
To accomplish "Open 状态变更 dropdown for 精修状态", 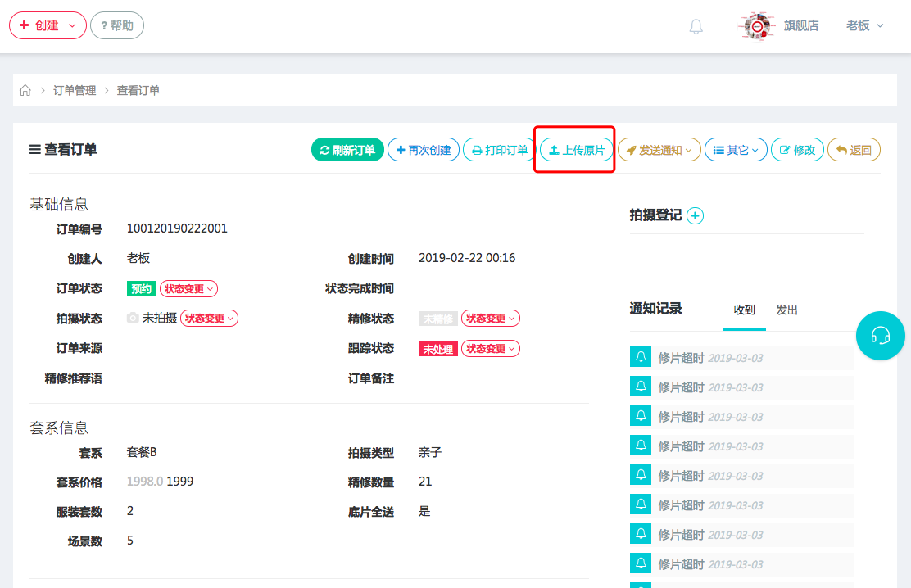I will pos(490,319).
